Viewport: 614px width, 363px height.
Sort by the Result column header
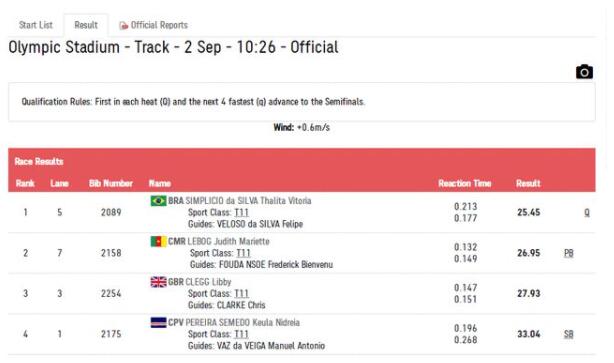(528, 183)
